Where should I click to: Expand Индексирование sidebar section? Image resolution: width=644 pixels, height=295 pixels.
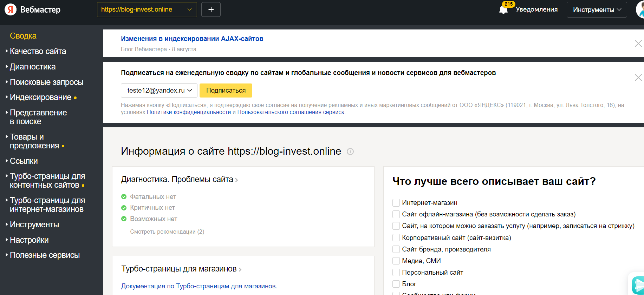pyautogui.click(x=40, y=97)
